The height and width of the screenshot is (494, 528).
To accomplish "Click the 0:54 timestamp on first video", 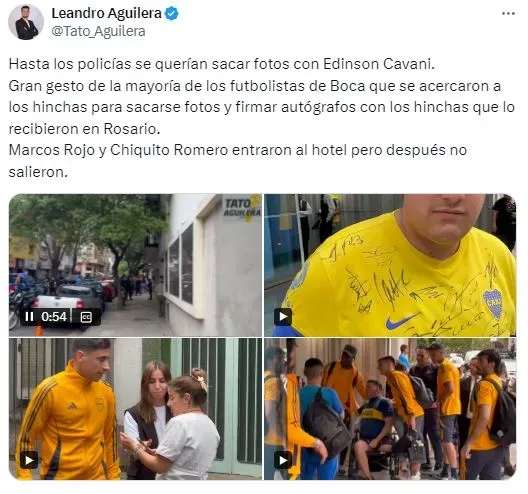I will pyautogui.click(x=54, y=317).
